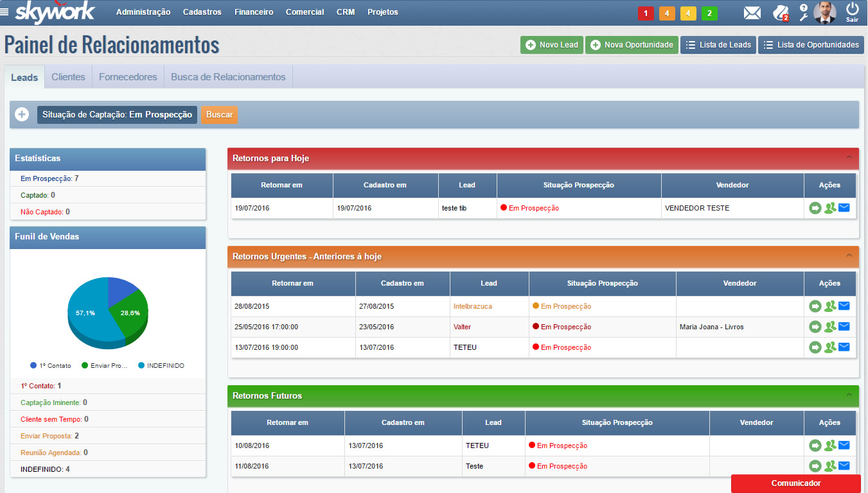Viewport: 868px width, 493px height.
Task: Switch to the Clientes tab
Action: point(68,77)
